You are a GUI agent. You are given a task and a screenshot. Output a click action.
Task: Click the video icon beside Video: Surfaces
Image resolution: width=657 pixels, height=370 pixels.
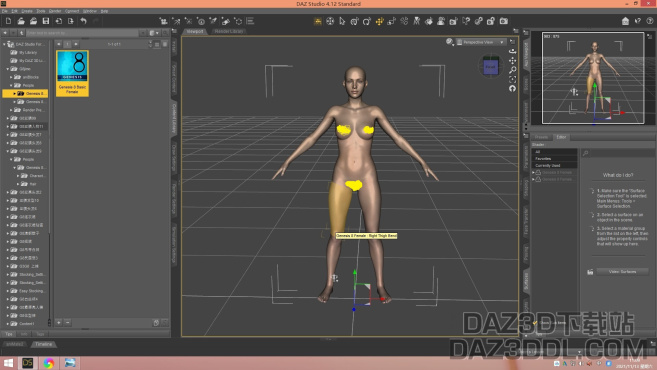coord(590,272)
